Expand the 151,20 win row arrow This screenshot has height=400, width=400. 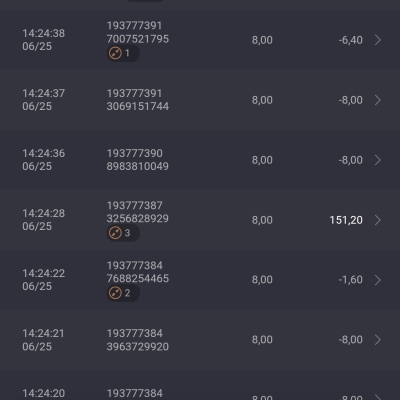click(378, 220)
